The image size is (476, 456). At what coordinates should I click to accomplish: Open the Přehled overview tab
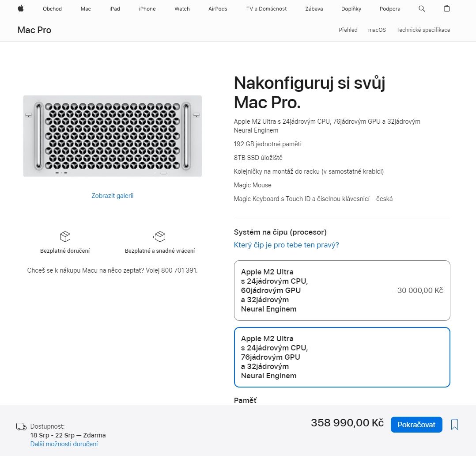pyautogui.click(x=348, y=30)
